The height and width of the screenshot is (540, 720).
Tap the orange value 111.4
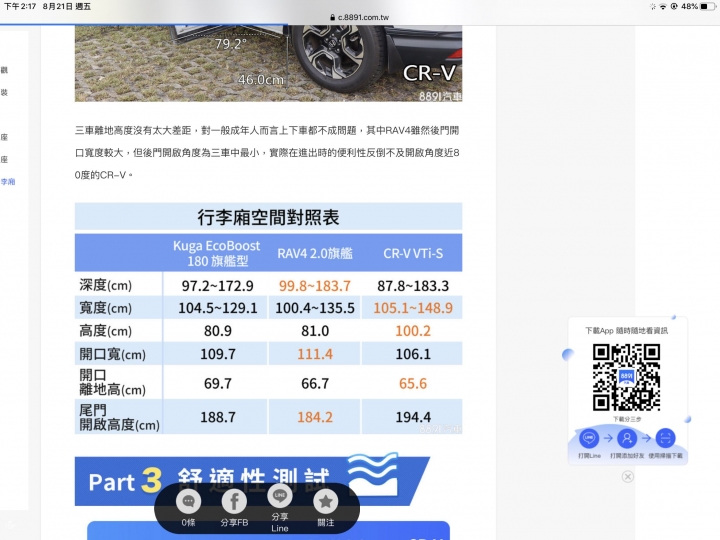tap(315, 354)
